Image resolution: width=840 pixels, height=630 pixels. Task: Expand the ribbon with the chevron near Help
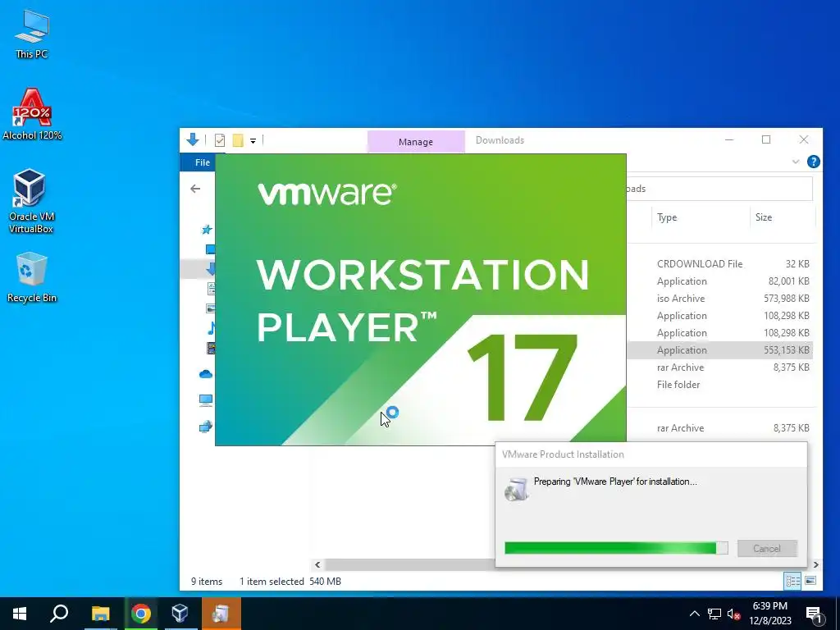[796, 162]
